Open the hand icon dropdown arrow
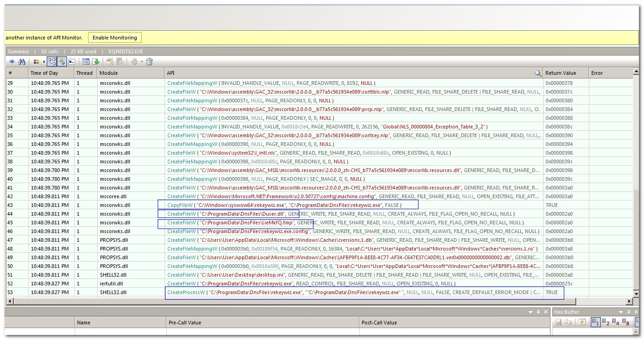The width and height of the screenshot is (644, 340). pos(142,62)
